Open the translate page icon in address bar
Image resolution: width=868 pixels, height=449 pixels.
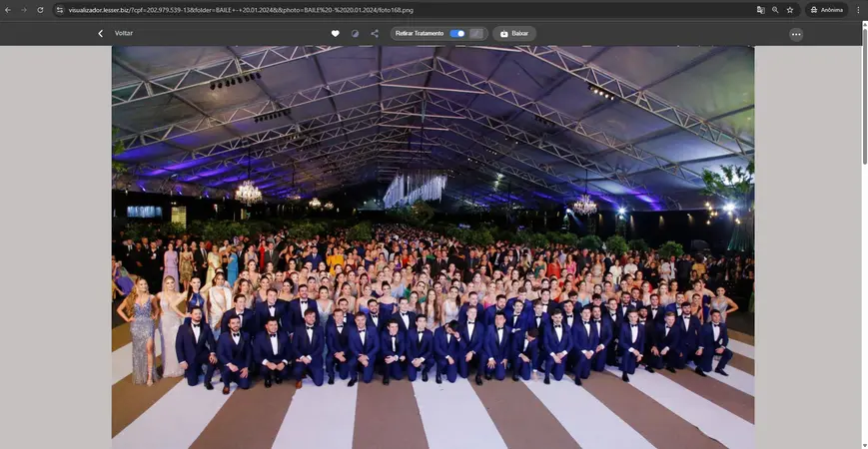pos(760,10)
